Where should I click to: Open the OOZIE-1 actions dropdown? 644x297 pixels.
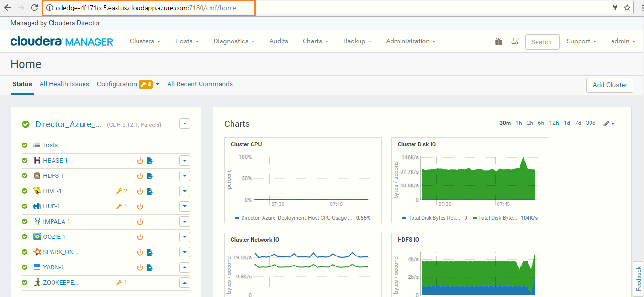[185, 237]
